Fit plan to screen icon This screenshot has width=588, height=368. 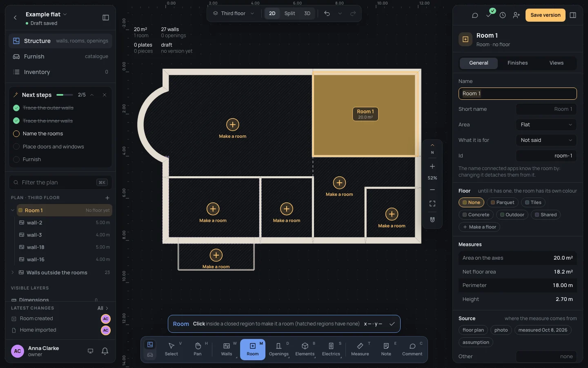(432, 204)
